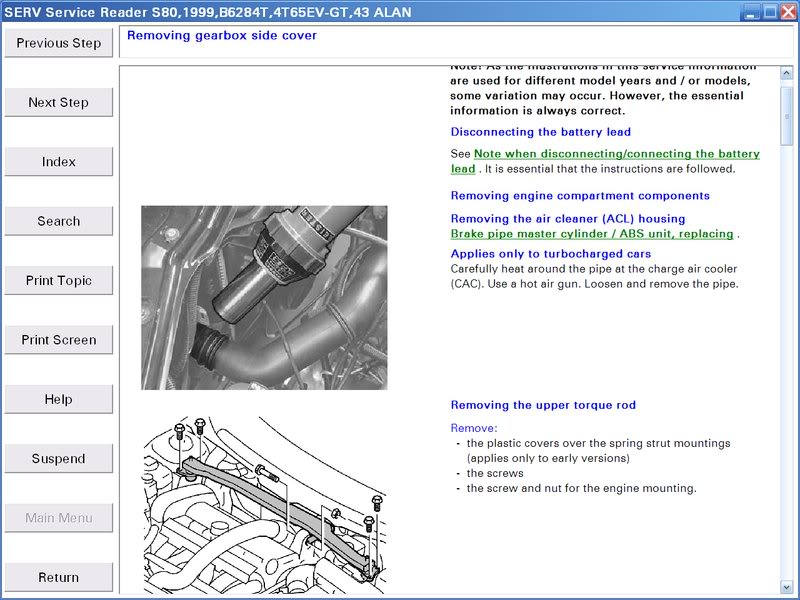Advance with the Next Step button

[59, 102]
